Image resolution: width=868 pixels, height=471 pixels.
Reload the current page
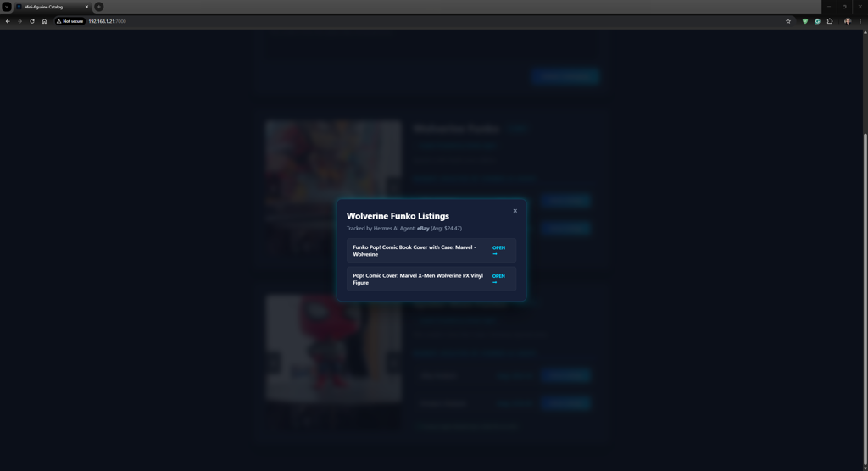pos(32,21)
